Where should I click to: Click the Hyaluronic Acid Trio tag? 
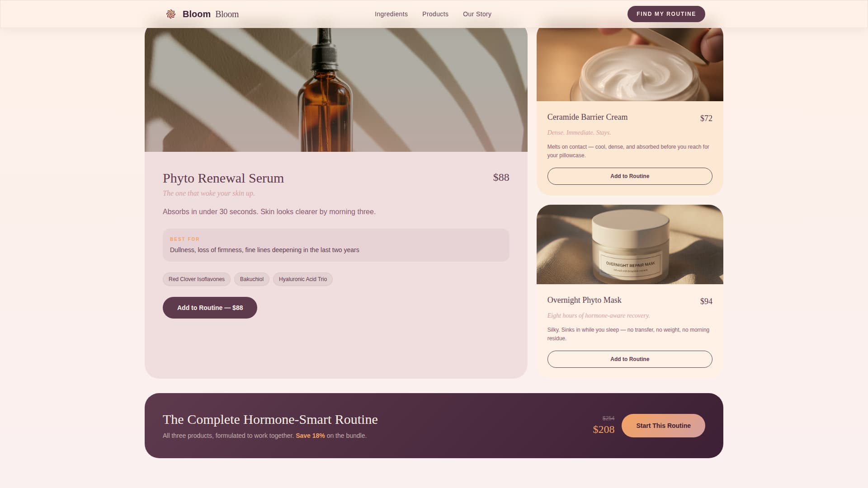tap(302, 279)
